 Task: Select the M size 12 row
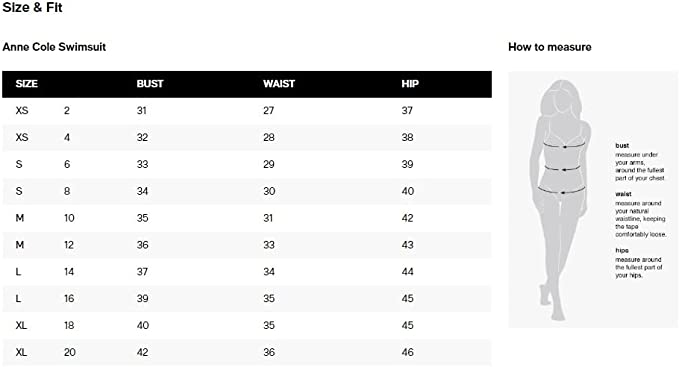(x=247, y=245)
